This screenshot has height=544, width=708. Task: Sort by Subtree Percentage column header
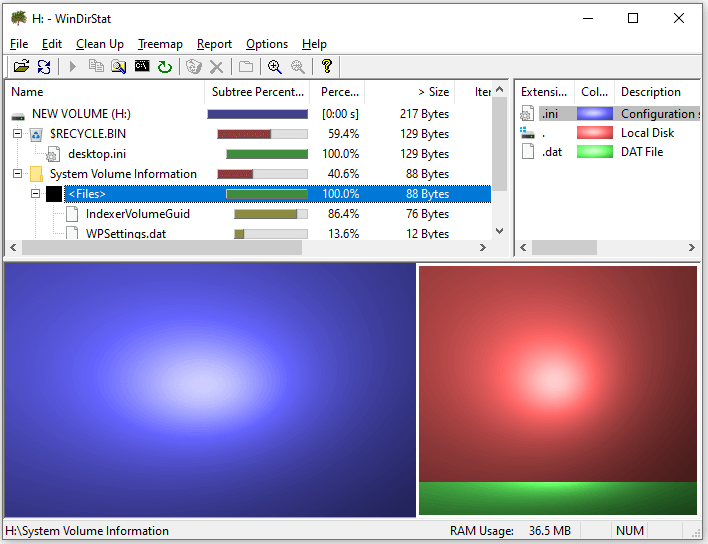[257, 92]
